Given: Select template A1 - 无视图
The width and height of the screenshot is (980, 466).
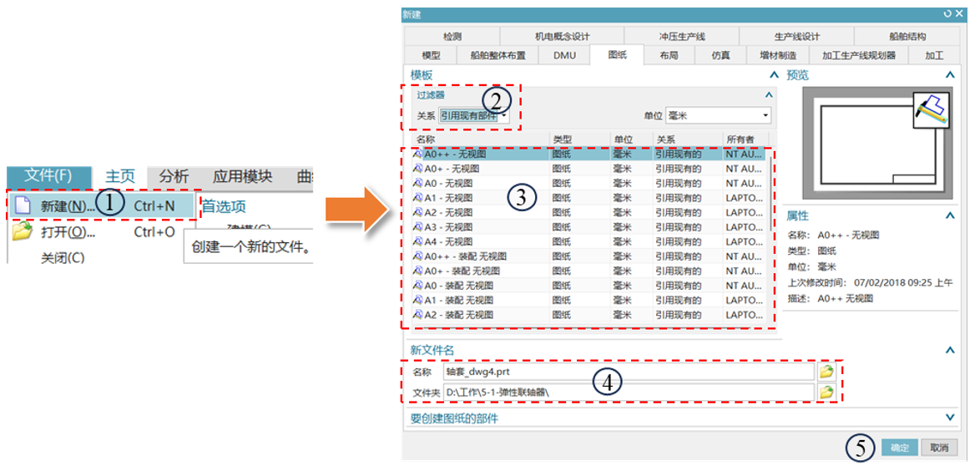Looking at the screenshot, I should point(589,198).
